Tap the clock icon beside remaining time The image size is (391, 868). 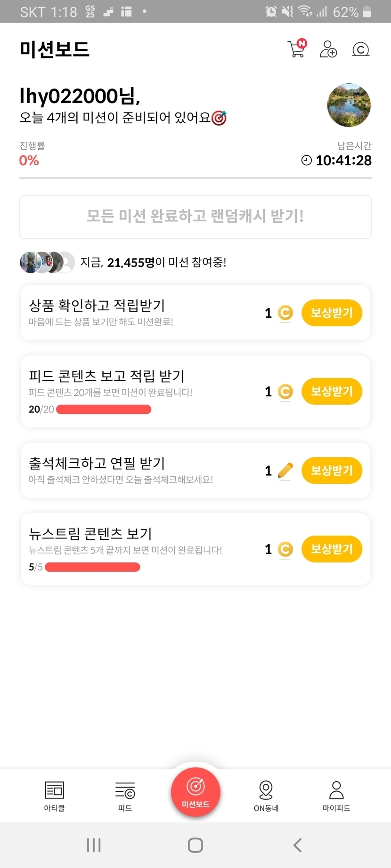tap(306, 161)
